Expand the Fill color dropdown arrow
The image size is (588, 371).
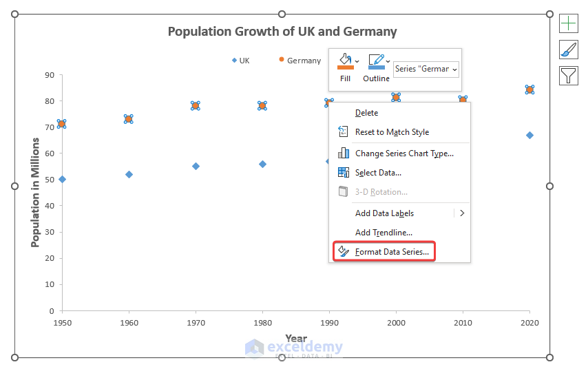[x=357, y=61]
